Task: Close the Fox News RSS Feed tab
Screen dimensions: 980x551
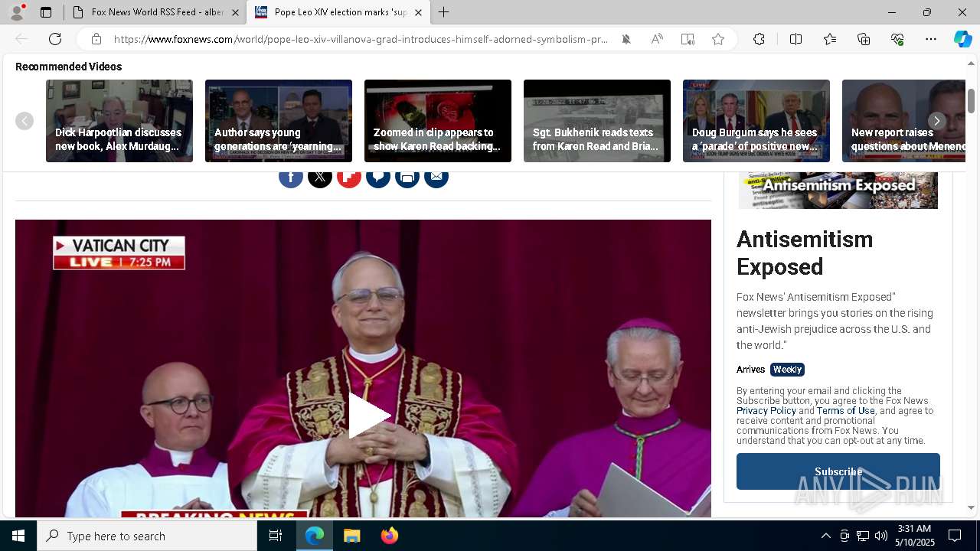Action: pos(235,12)
